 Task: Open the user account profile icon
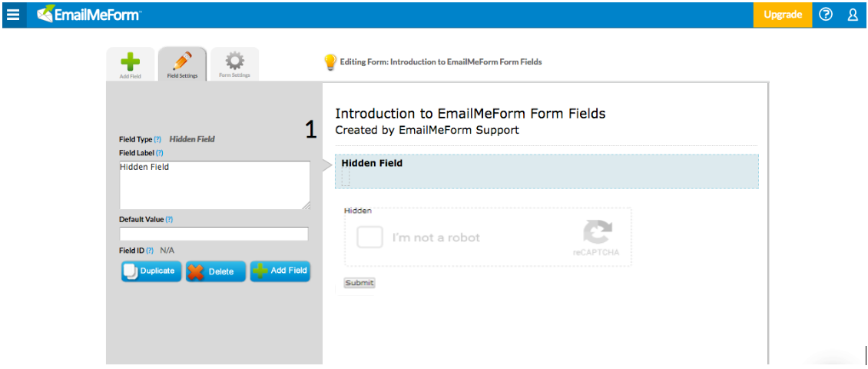(x=853, y=15)
